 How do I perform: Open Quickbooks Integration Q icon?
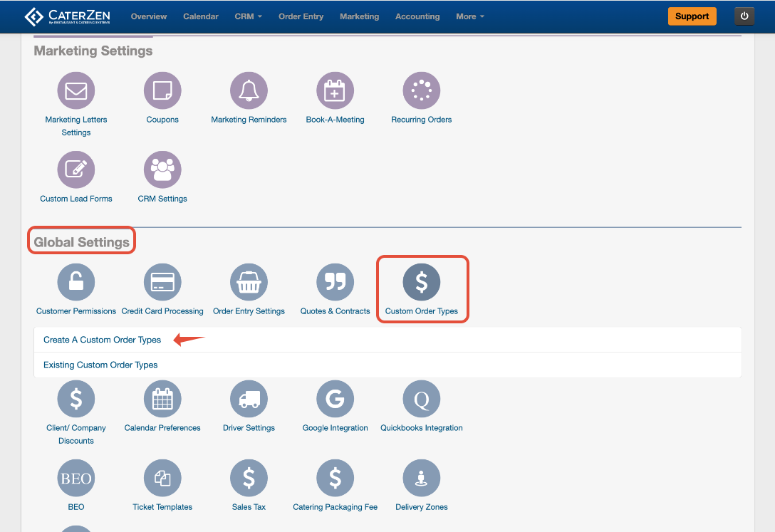coord(422,399)
